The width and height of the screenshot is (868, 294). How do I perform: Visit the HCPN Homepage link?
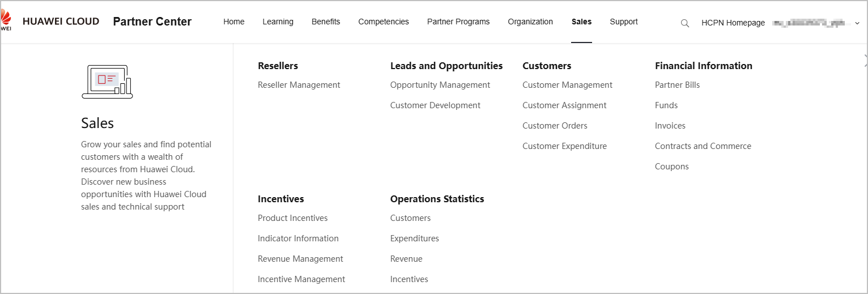coord(733,23)
